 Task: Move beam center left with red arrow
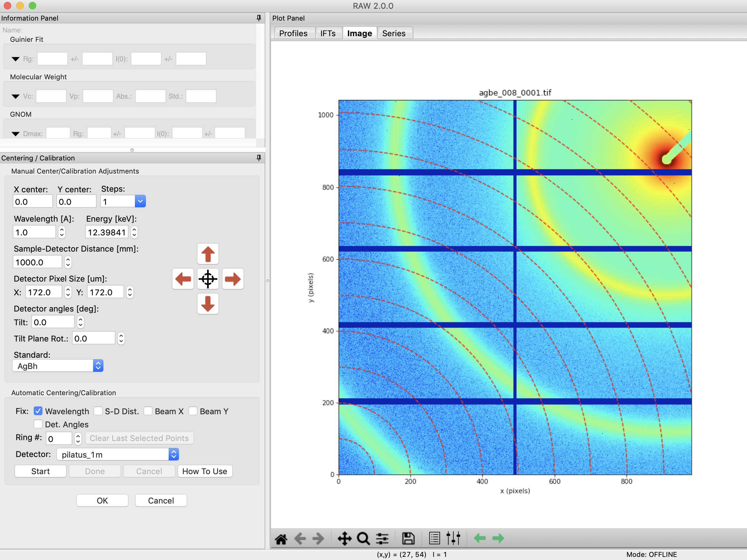click(183, 279)
